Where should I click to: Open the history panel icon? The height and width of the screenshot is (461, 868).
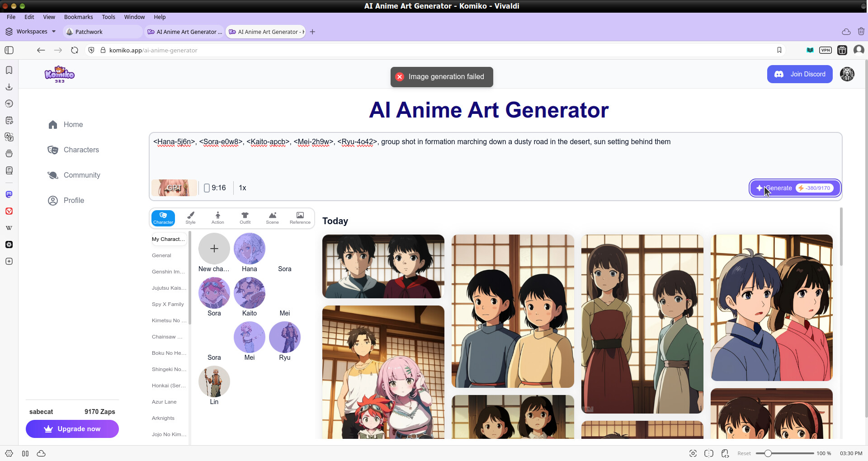9,103
